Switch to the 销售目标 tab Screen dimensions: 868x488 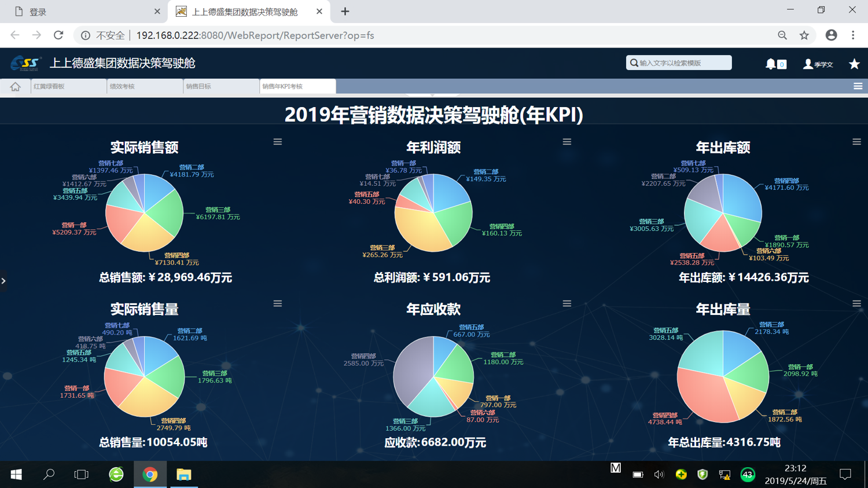tap(221, 86)
